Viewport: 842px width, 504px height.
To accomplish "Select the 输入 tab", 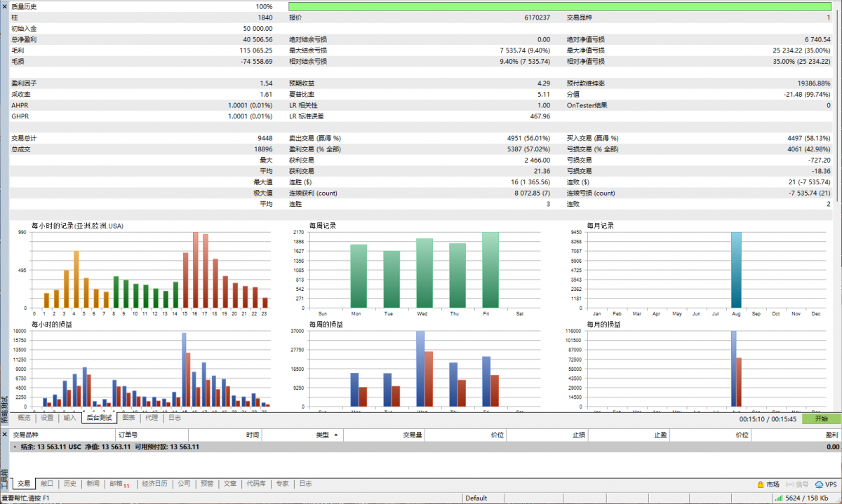I will coord(69,418).
